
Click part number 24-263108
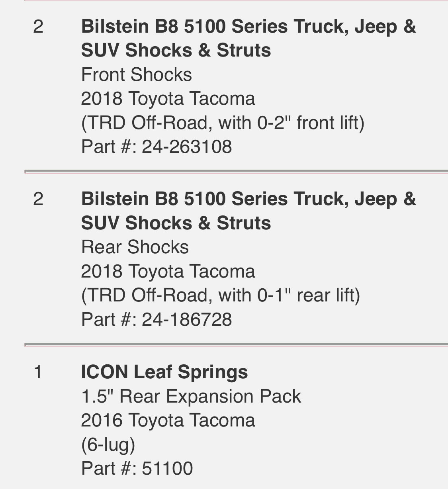coord(157,147)
